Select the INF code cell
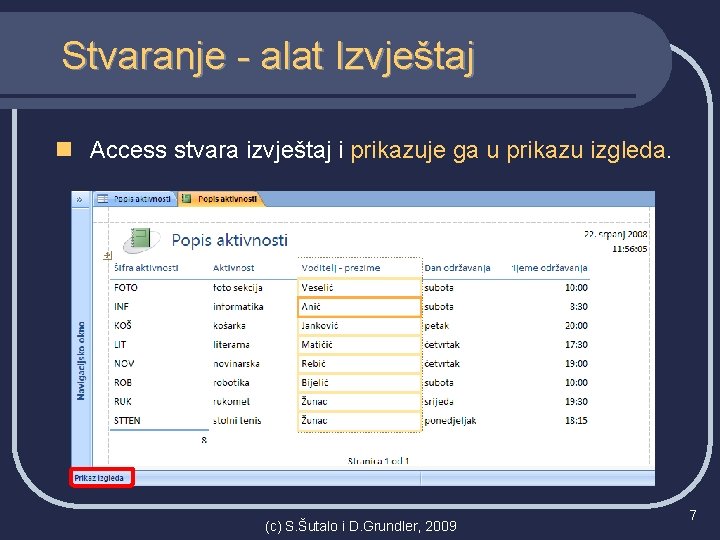Screen dimensions: 720x540 pos(121,307)
